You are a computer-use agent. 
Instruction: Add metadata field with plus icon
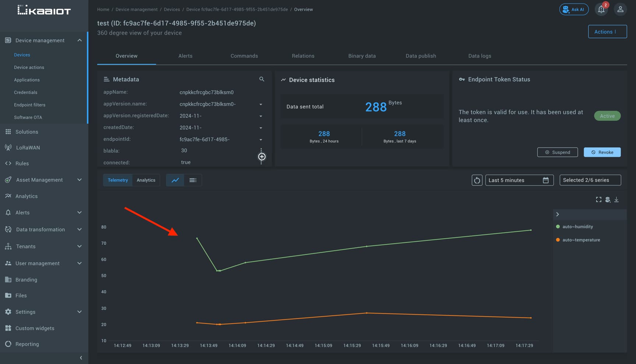coord(262,157)
